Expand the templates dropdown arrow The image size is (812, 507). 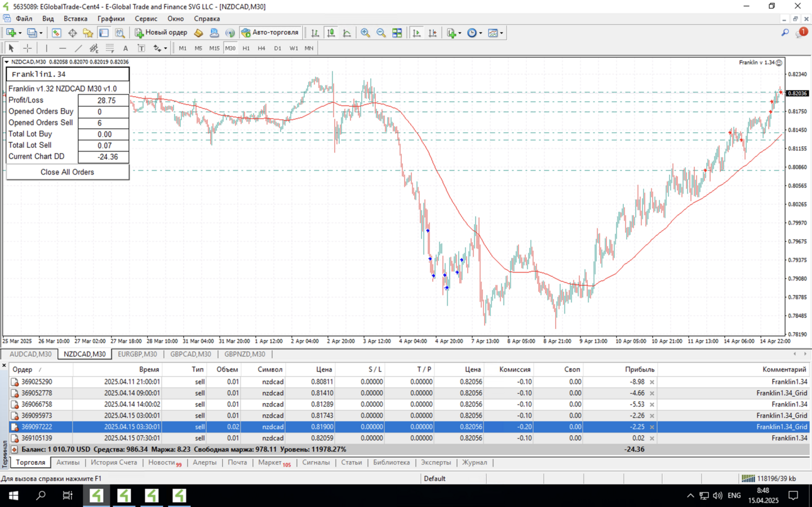[501, 33]
